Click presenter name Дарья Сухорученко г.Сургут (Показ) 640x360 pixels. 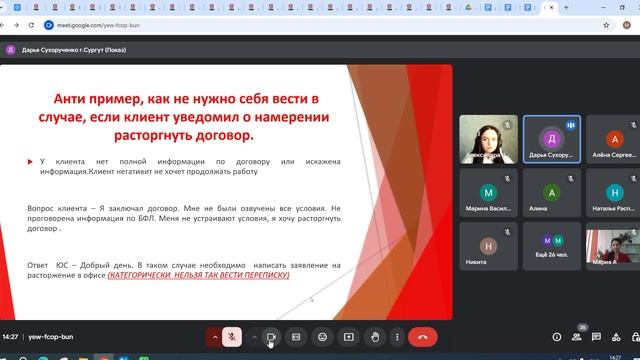pyautogui.click(x=74, y=50)
